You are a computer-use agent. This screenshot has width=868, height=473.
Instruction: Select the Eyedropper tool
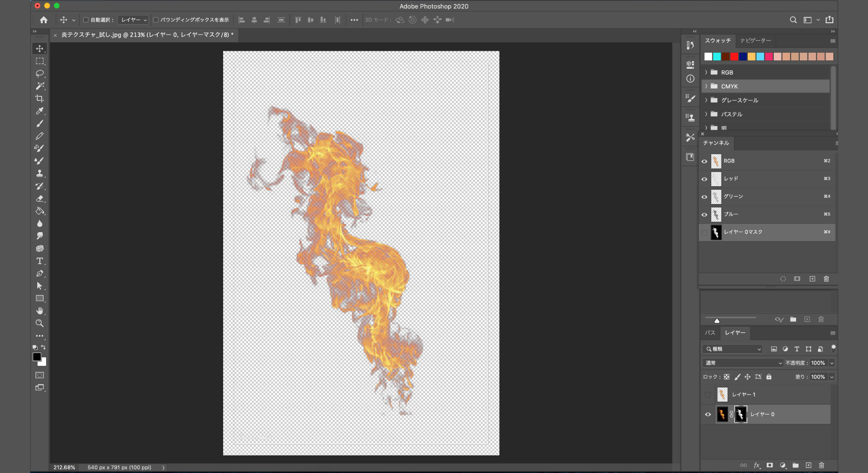point(39,111)
